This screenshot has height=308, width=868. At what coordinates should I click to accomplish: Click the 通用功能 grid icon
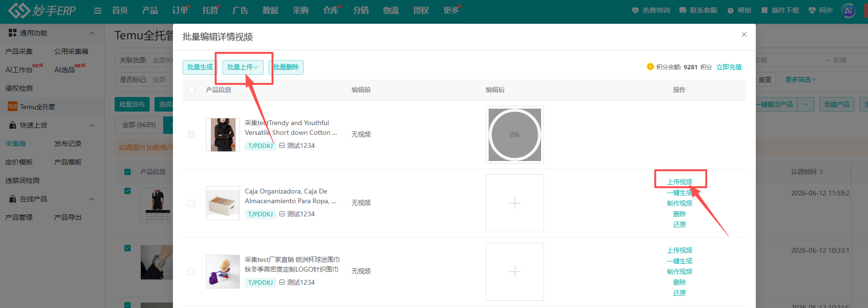pos(13,33)
